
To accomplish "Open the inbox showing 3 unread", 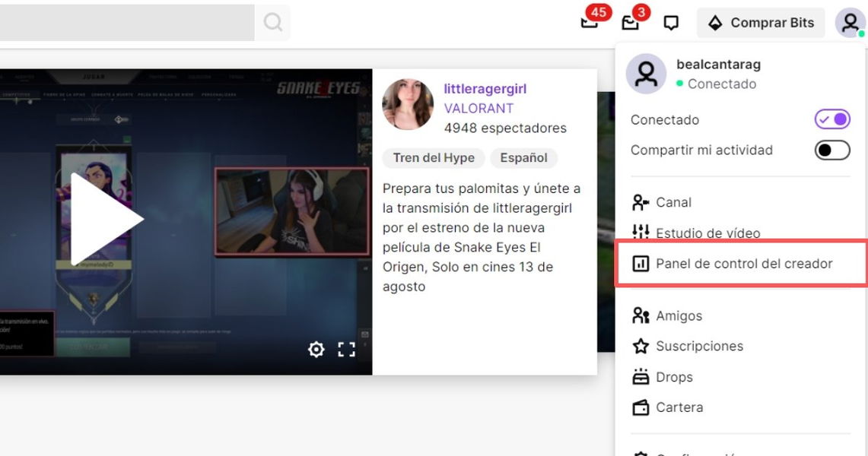I will click(631, 23).
